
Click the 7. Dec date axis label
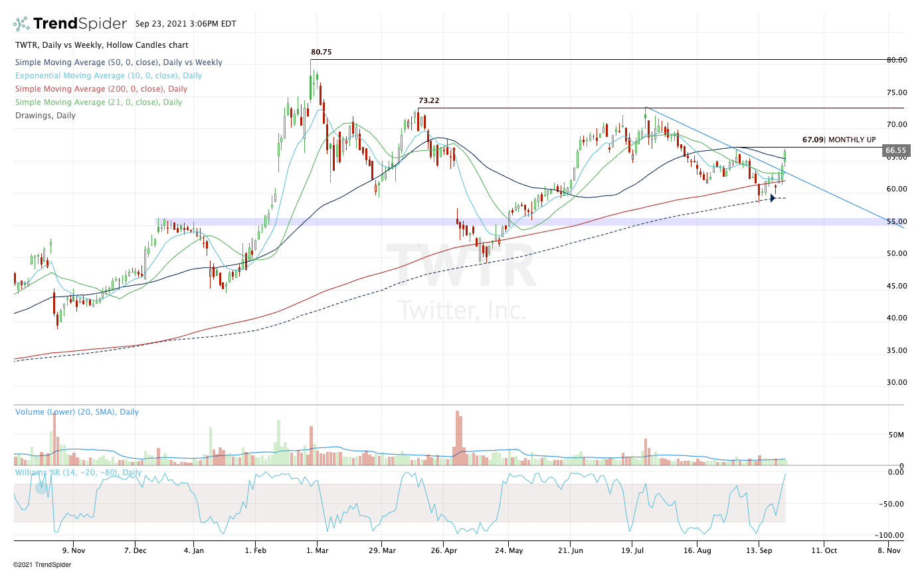point(135,550)
